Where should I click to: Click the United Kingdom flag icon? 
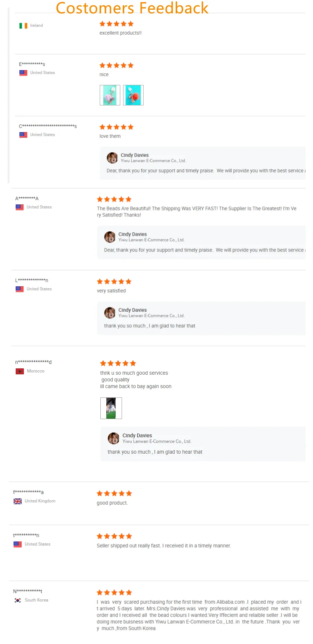pos(18,501)
